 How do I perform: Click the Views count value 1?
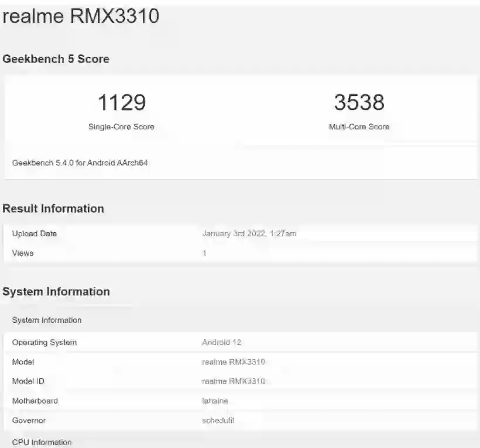point(204,253)
